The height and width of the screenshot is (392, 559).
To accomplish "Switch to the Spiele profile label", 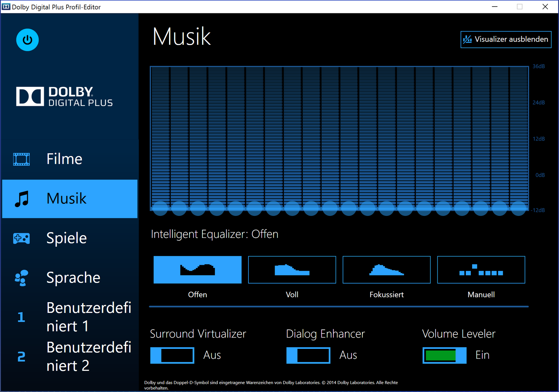I will tap(67, 238).
